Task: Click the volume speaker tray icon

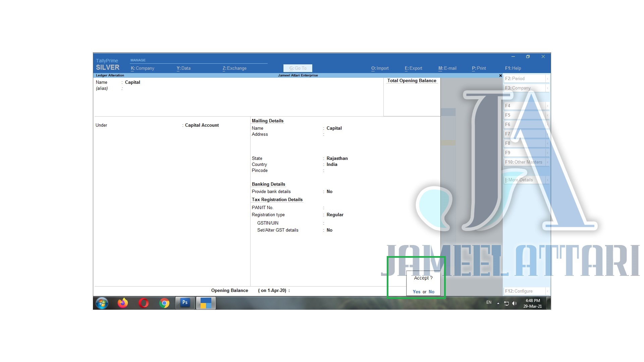Action: click(515, 303)
